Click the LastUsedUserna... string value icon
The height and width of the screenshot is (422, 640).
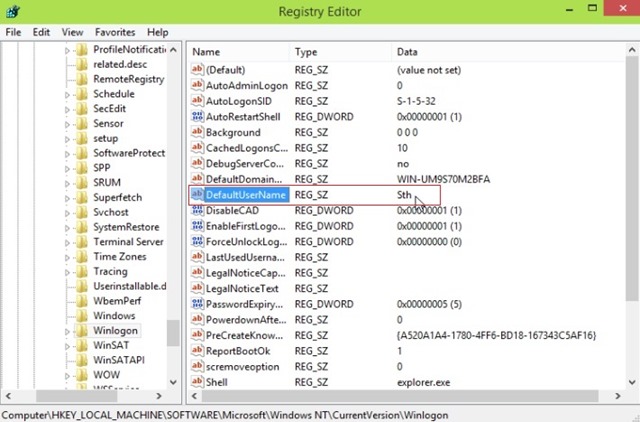(x=197, y=257)
